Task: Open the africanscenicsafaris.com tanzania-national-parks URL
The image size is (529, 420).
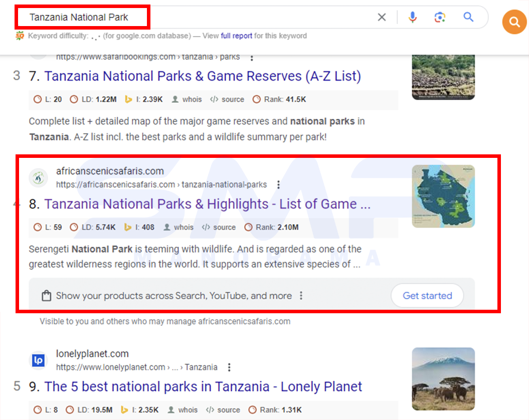Action: click(x=161, y=184)
